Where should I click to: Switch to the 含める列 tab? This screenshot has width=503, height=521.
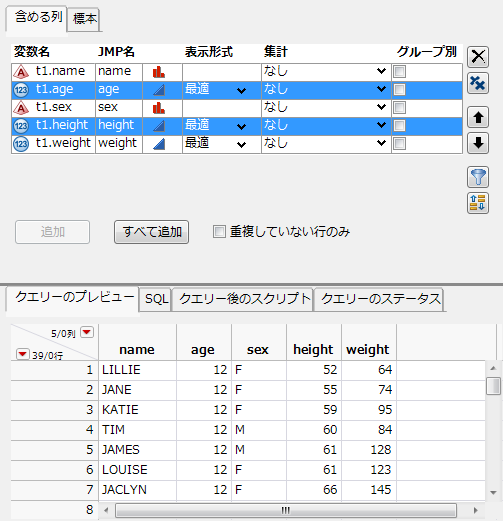click(x=37, y=18)
